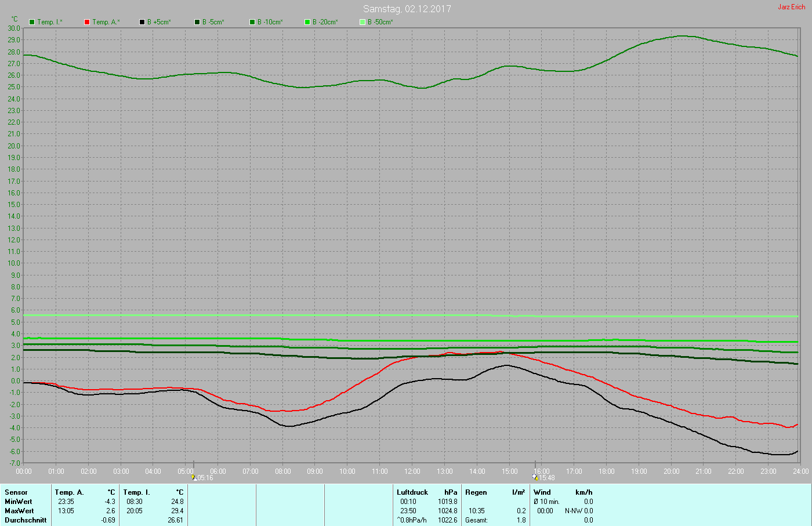Click the 12:00 time axis label
Viewport: 812px width, 526px height.
412,471
